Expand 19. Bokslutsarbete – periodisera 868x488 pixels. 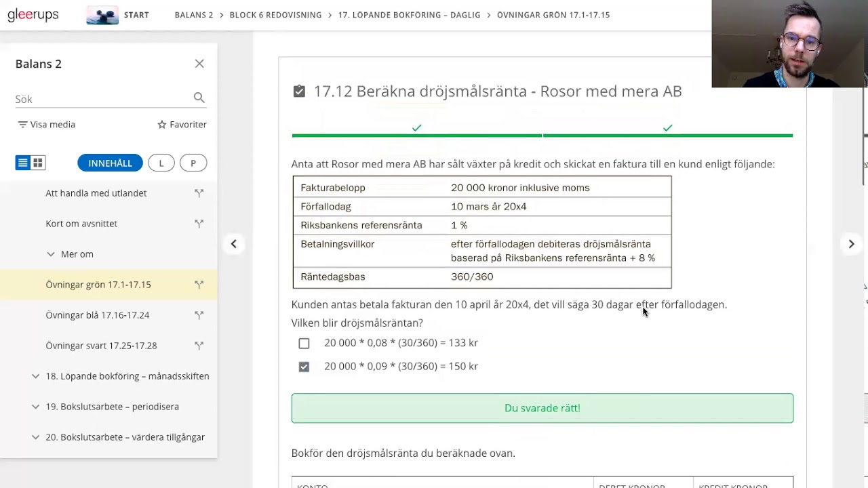tap(35, 407)
